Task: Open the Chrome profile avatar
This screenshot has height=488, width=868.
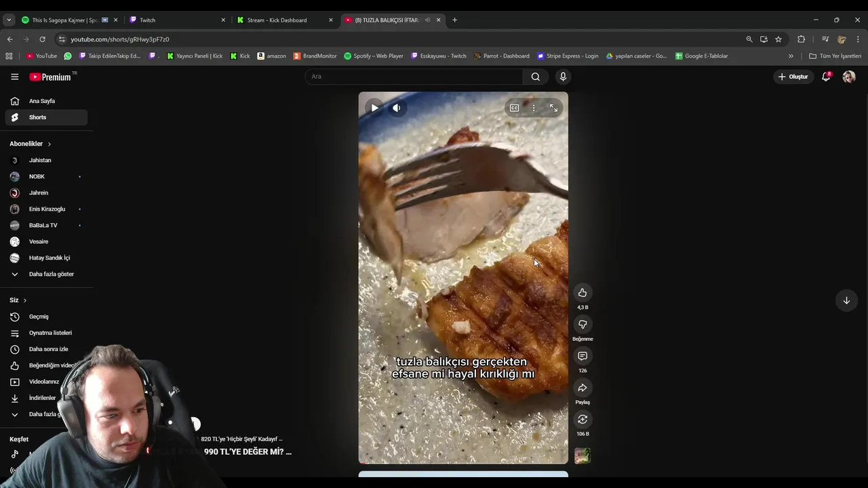Action: (x=842, y=39)
